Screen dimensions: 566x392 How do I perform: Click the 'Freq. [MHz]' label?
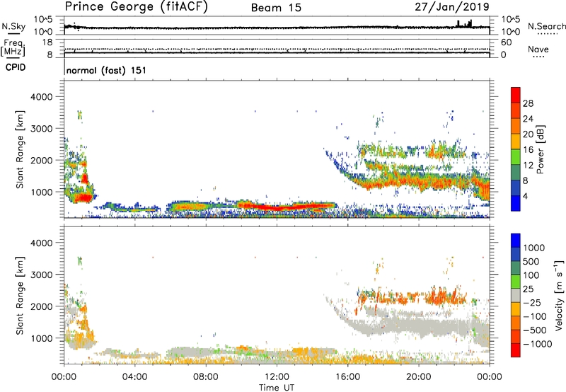pos(13,48)
